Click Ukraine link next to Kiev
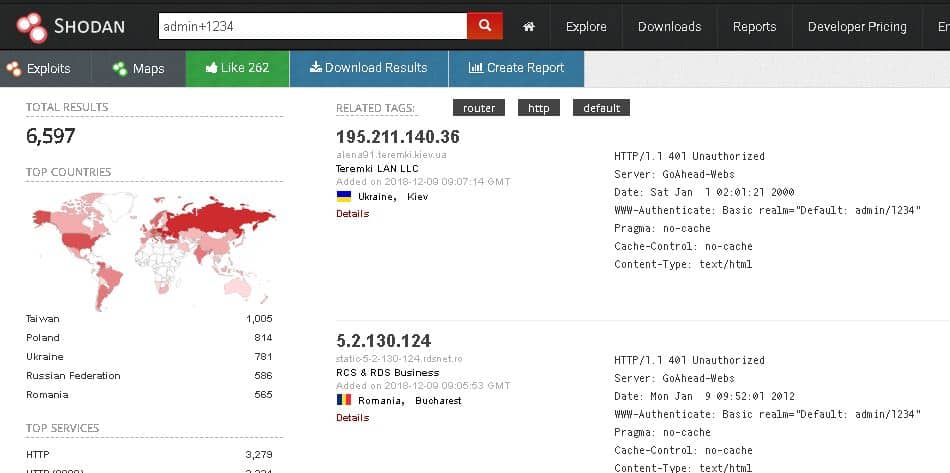Viewport: 950px width, 473px height. click(377, 197)
